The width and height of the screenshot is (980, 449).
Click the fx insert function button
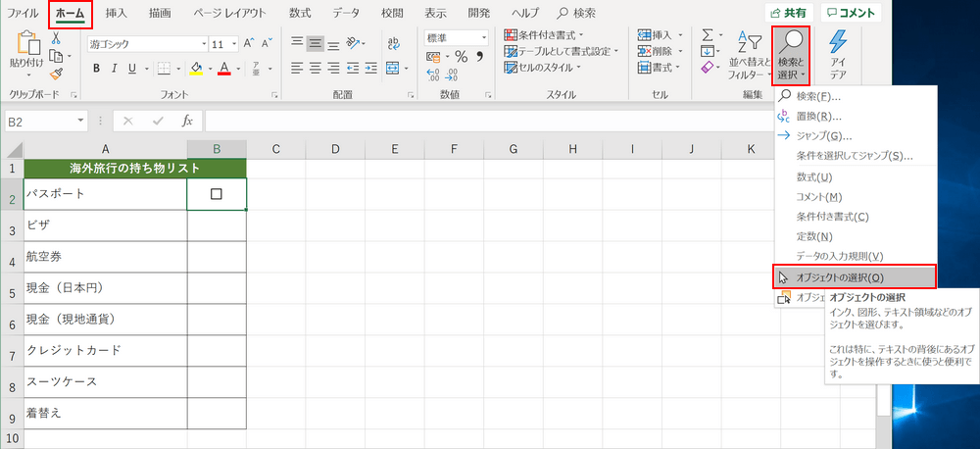pos(187,121)
